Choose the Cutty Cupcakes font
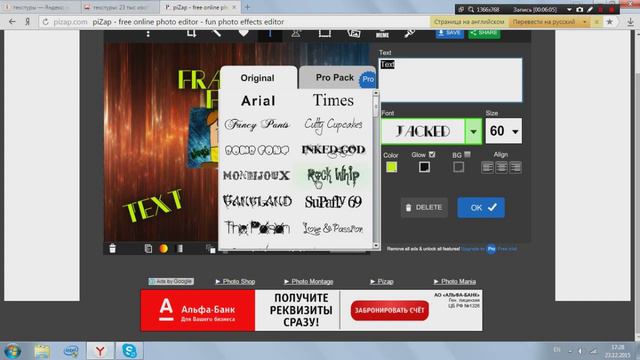640x360 pixels. point(333,124)
